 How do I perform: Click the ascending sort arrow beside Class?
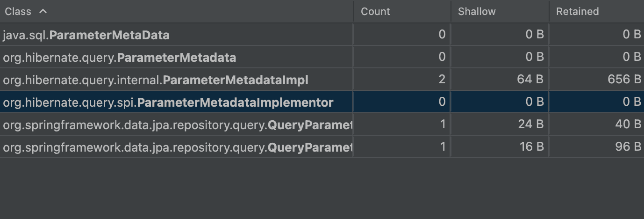tap(43, 11)
